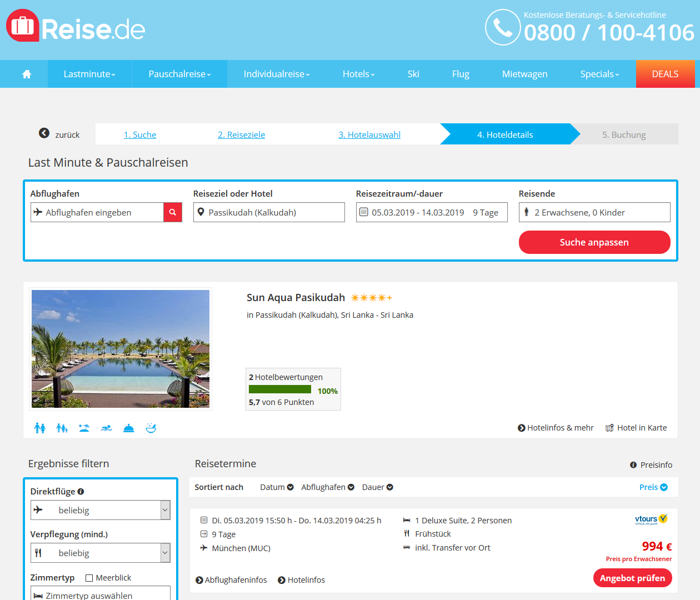
Task: Click the info icon beside Preisinfo
Action: tap(633, 465)
